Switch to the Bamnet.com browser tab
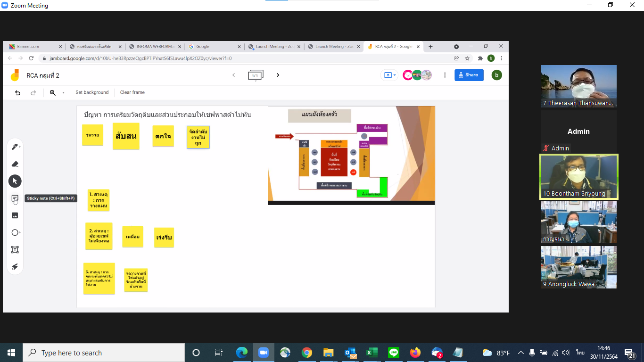 [33, 47]
